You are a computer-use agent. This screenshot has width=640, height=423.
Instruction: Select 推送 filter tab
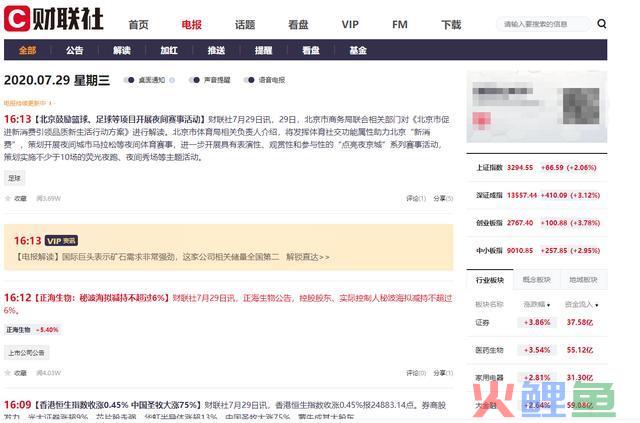[x=216, y=50]
